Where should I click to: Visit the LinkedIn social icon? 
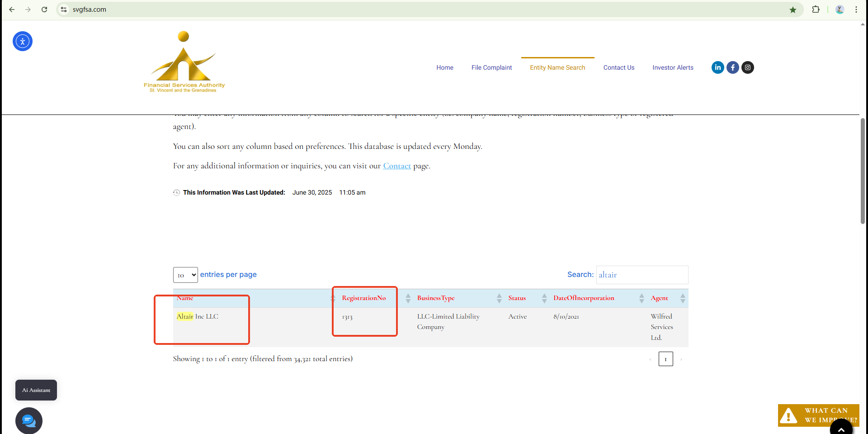tap(717, 67)
